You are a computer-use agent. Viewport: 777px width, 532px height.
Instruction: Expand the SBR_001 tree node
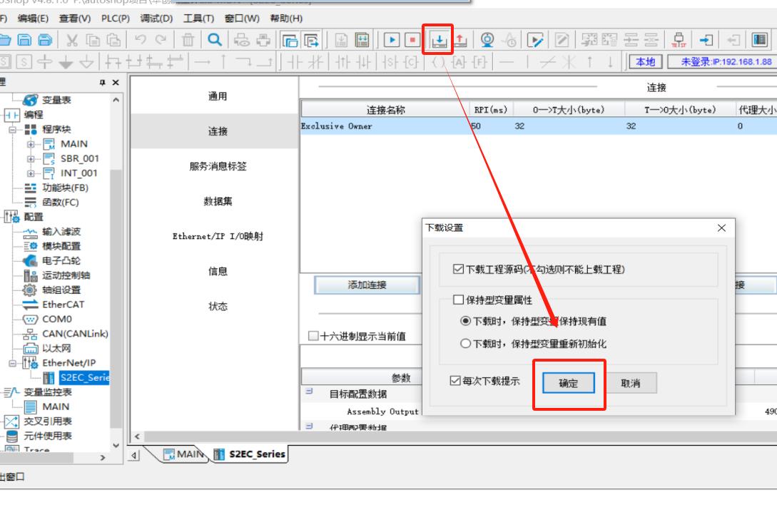click(x=31, y=158)
